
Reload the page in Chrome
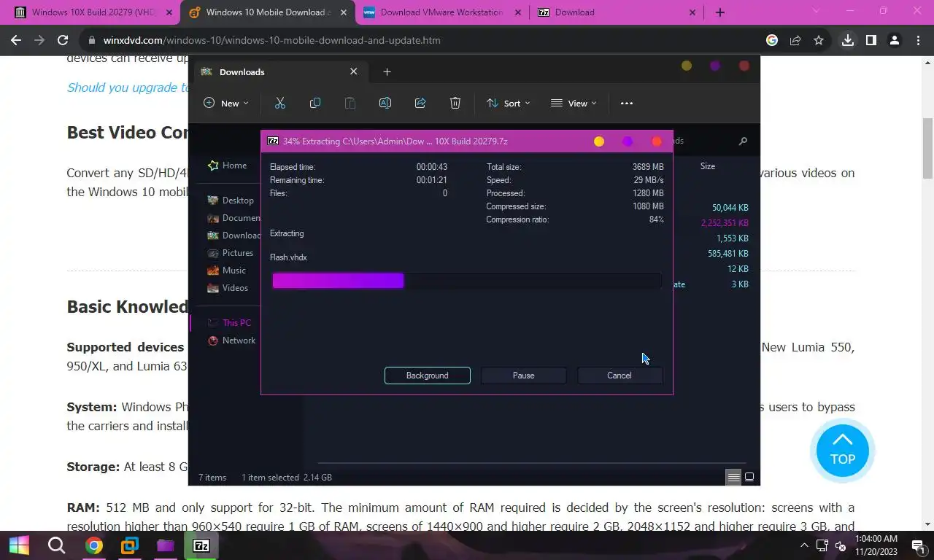(63, 41)
